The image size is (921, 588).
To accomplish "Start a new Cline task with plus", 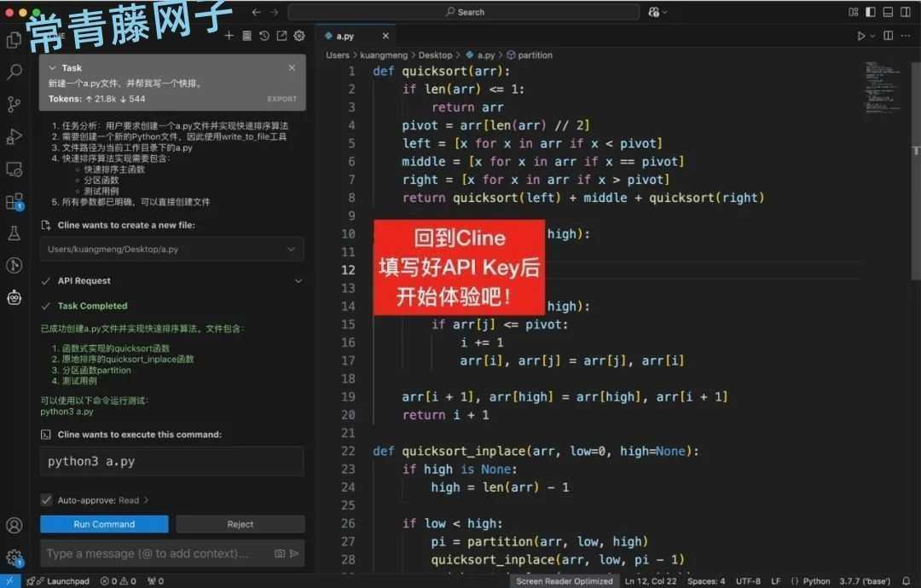I will [x=229, y=36].
